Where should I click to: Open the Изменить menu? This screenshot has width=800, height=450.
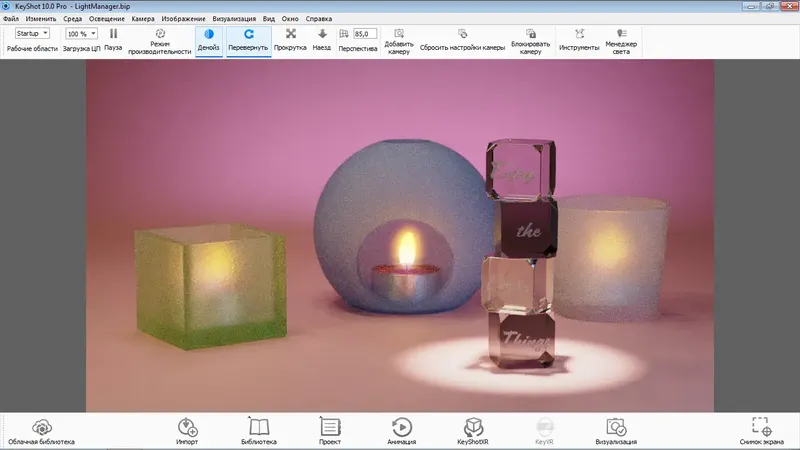[41, 19]
